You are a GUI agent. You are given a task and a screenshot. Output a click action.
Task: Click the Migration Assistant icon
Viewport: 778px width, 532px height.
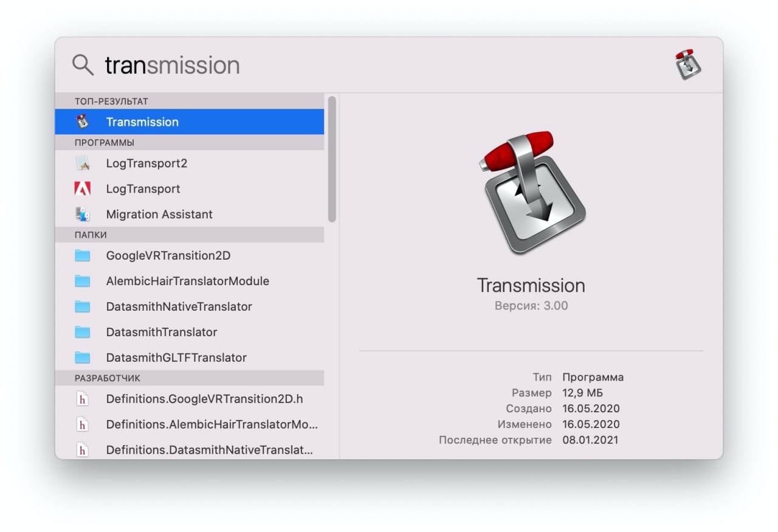(83, 214)
